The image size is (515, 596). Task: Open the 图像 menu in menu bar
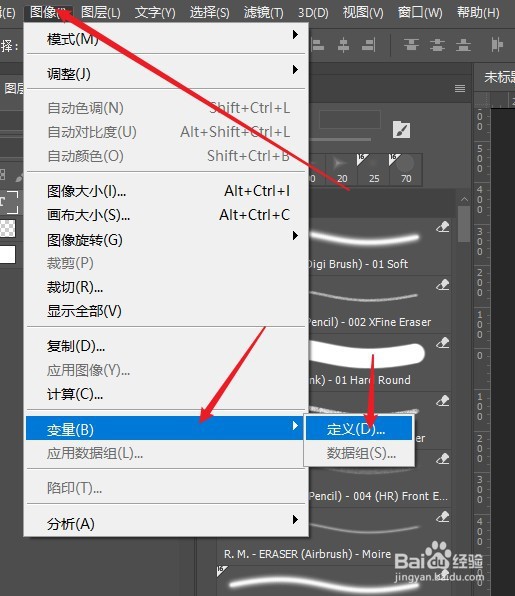pos(48,13)
